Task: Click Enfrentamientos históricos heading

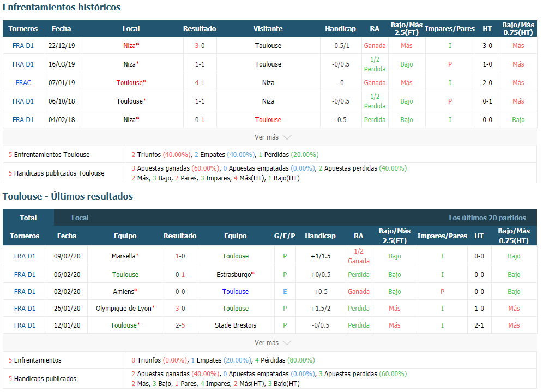Action: click(x=62, y=7)
